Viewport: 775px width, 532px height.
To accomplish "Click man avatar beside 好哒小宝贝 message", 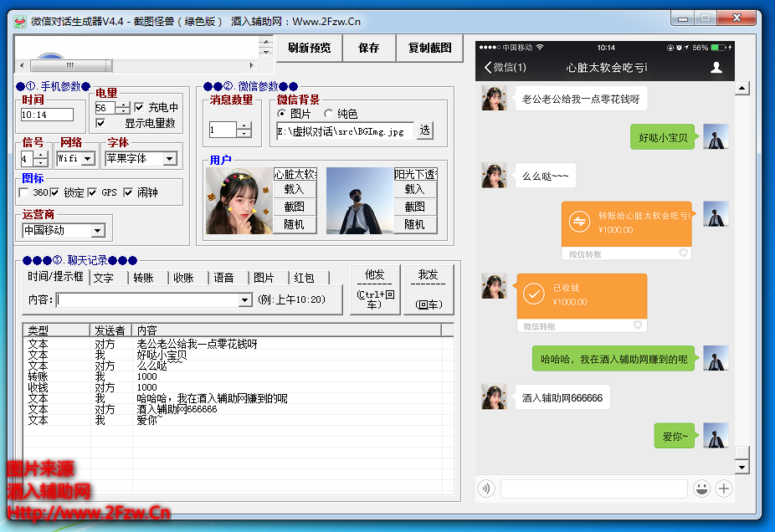I will tap(716, 136).
